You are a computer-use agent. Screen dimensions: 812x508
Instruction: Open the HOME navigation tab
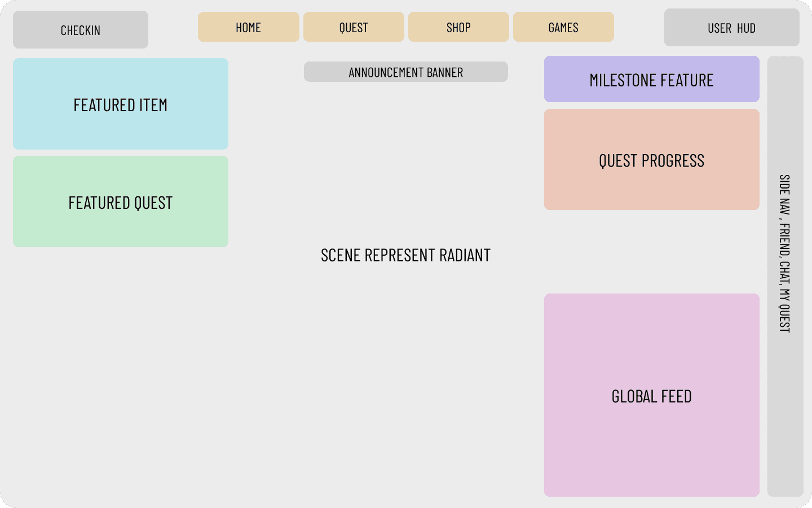248,27
